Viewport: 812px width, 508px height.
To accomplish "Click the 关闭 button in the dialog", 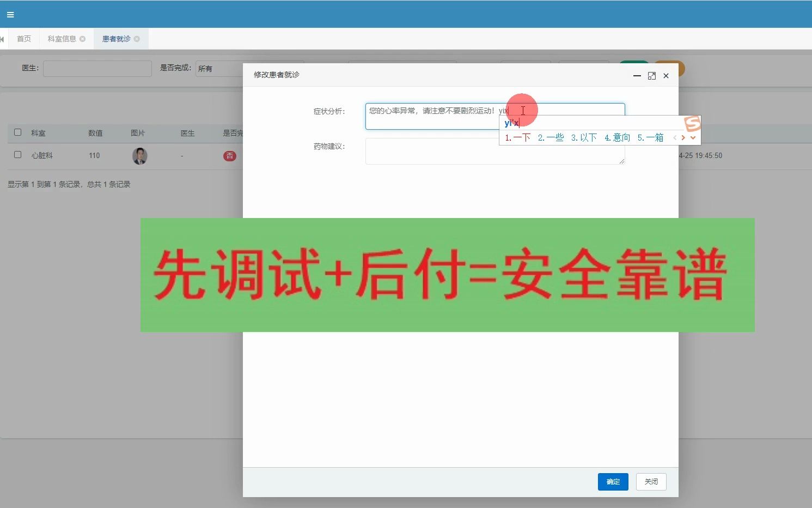I will [651, 481].
